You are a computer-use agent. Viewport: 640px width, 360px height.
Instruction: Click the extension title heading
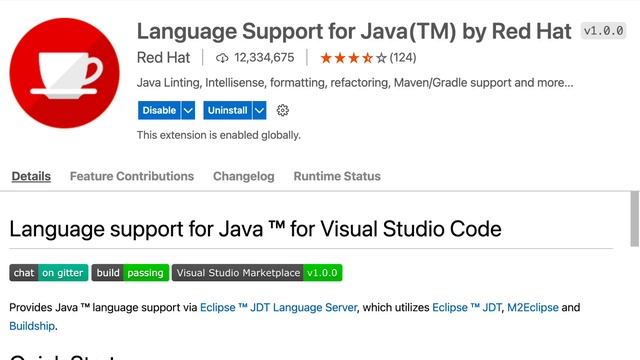point(354,31)
